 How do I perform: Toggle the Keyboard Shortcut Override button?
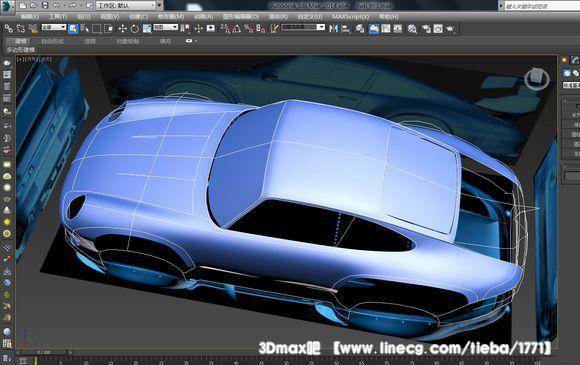tap(211, 28)
